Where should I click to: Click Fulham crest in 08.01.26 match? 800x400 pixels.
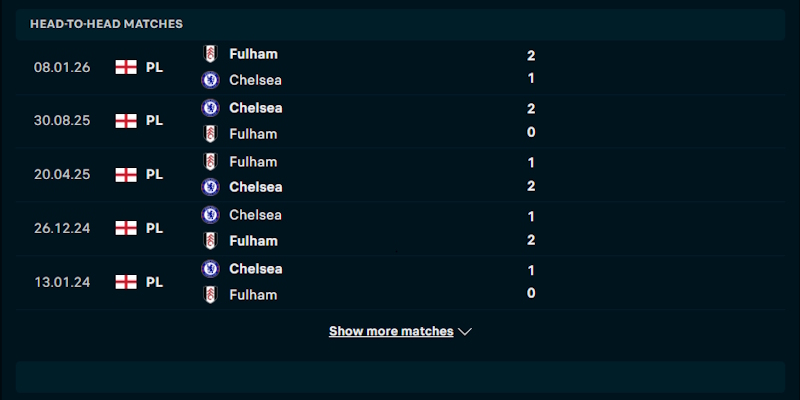(x=210, y=54)
